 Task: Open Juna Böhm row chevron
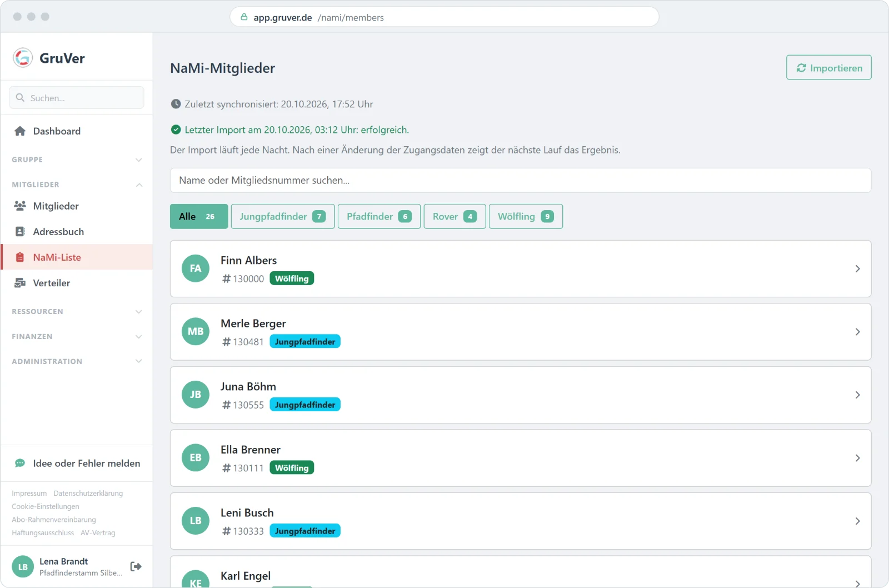point(857,395)
